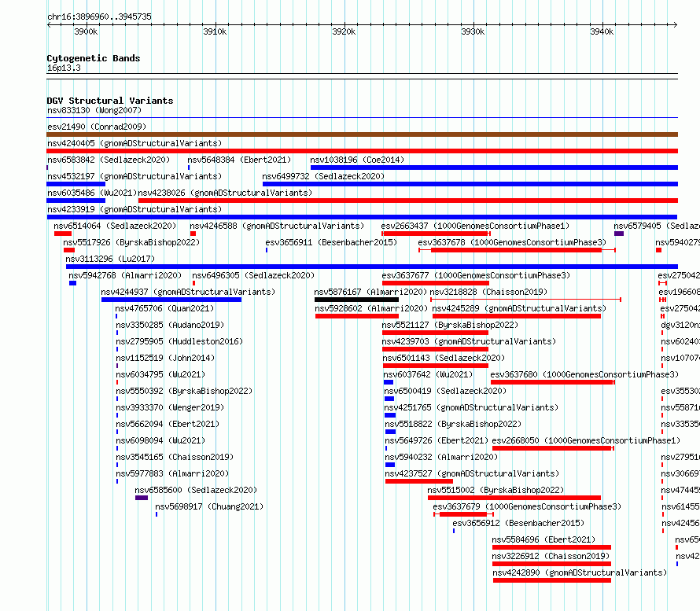Viewport: 700px width, 611px height.
Task: Open nsv3545165 (Chaisson2019) label
Action: click(x=175, y=457)
